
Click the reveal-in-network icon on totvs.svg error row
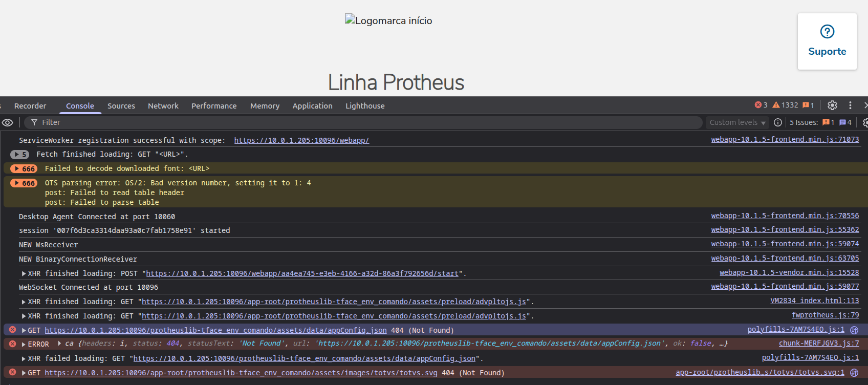click(x=854, y=373)
